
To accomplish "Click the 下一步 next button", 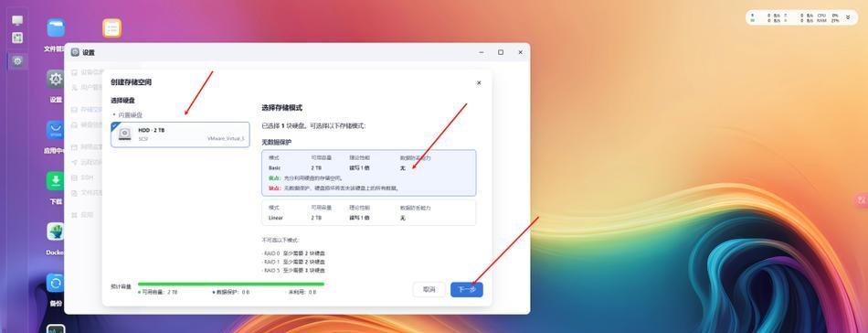I will [467, 289].
